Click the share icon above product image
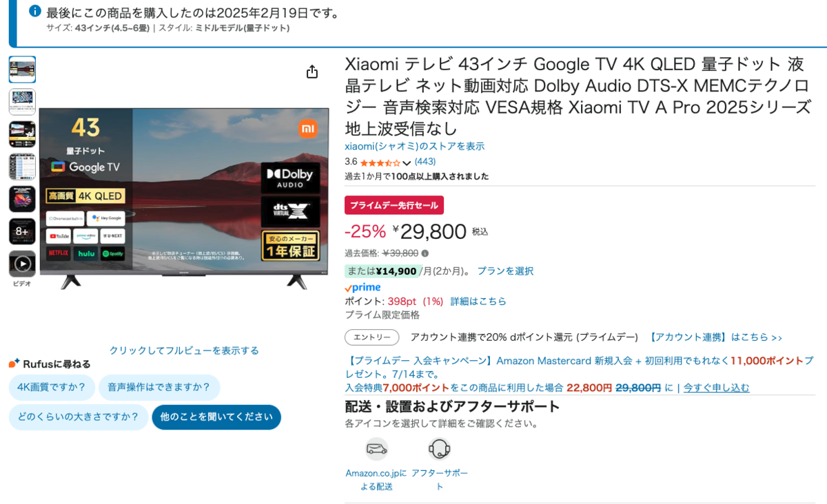This screenshot has width=827, height=504. tap(312, 72)
